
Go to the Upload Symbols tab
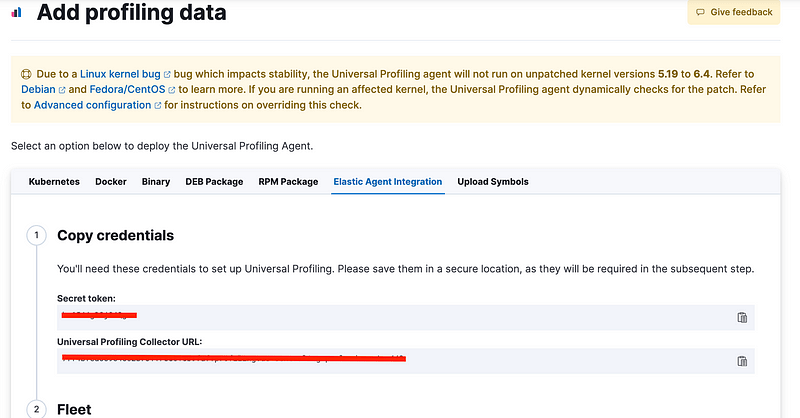(x=493, y=182)
